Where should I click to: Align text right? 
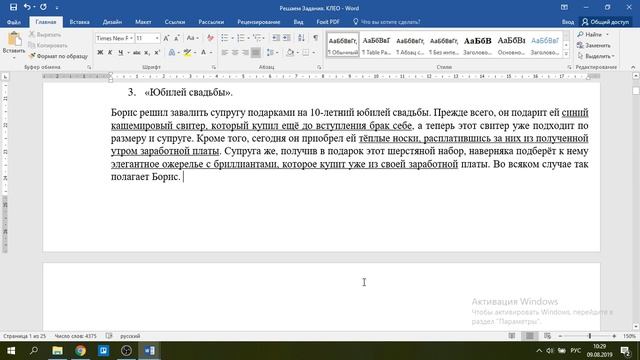pos(245,52)
